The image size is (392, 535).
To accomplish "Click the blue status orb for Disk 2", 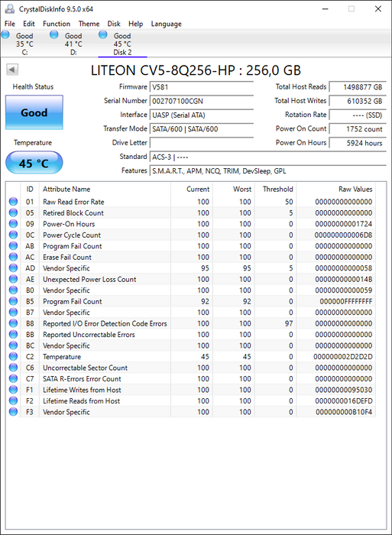I will coord(103,34).
